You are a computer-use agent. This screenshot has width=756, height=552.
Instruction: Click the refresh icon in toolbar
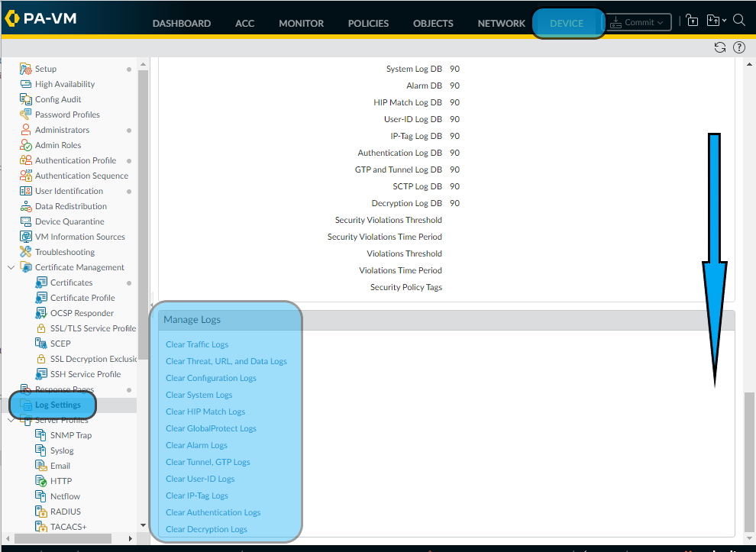[720, 47]
